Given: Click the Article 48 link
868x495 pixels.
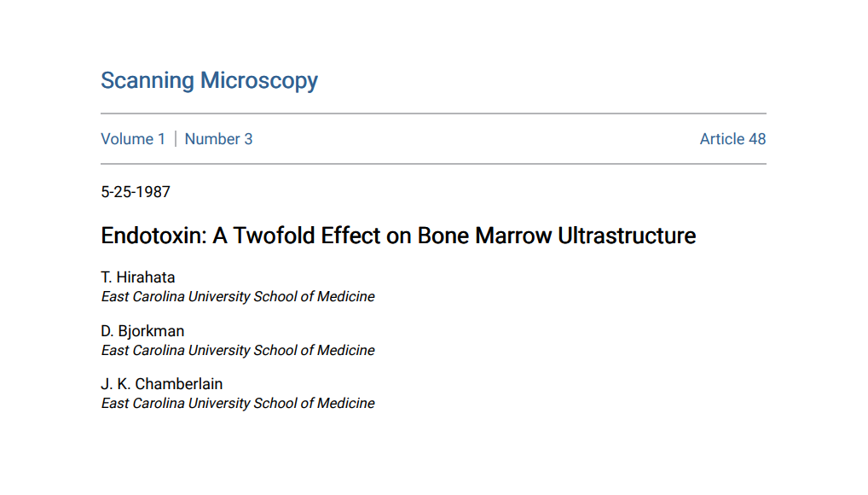Looking at the screenshot, I should click(732, 139).
